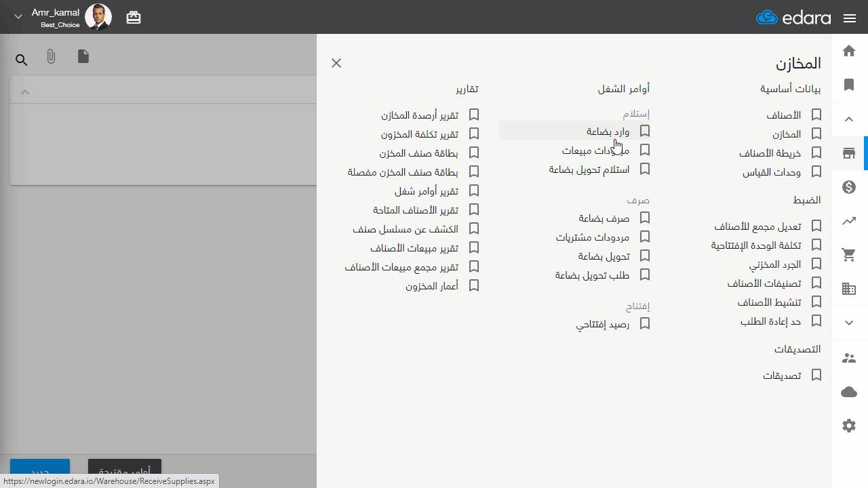Open مردودات مشتريات menu item

[x=593, y=237]
